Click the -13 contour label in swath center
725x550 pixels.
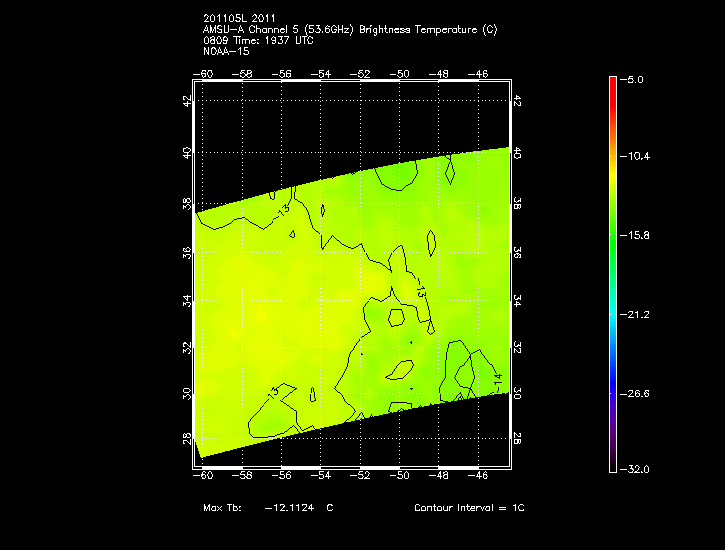tap(421, 293)
